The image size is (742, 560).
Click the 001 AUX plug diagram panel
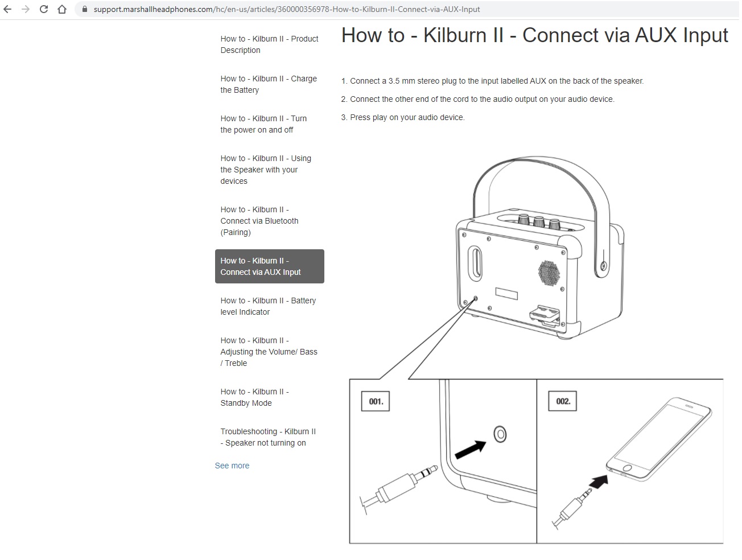click(443, 461)
